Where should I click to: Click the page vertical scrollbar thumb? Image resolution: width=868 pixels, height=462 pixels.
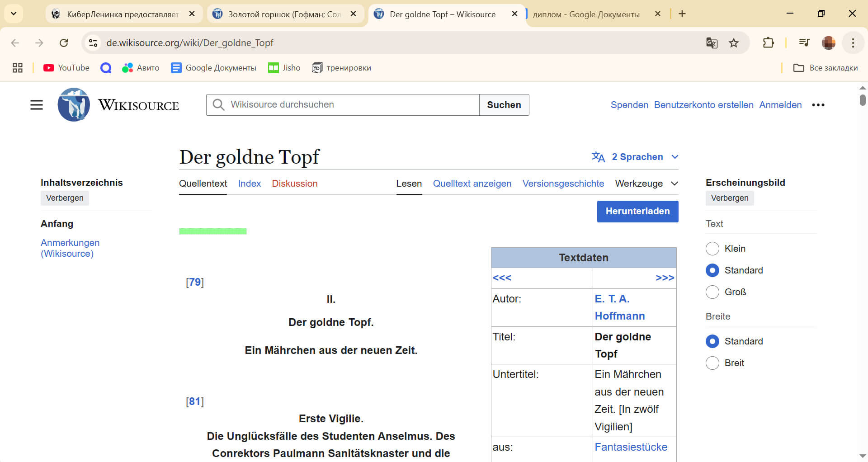(863, 100)
